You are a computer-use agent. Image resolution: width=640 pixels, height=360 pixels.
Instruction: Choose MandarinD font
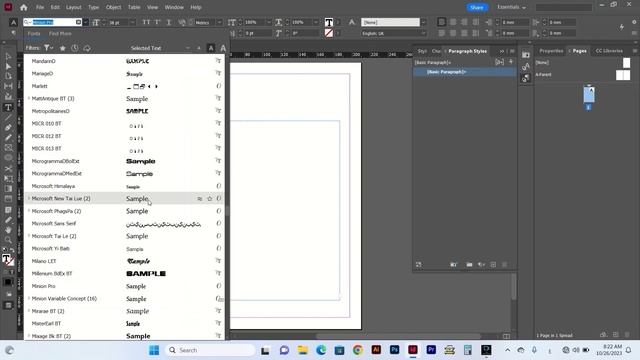(x=125, y=61)
